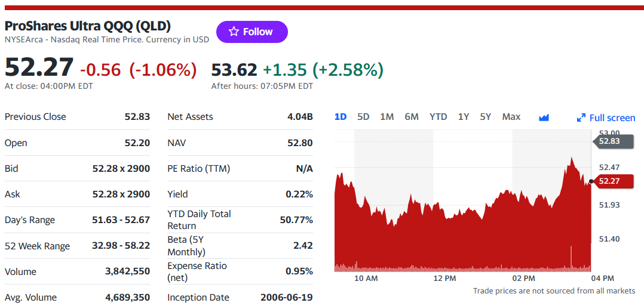Follow ProShares Ultra QQQ
644x306 pixels.
coord(252,32)
